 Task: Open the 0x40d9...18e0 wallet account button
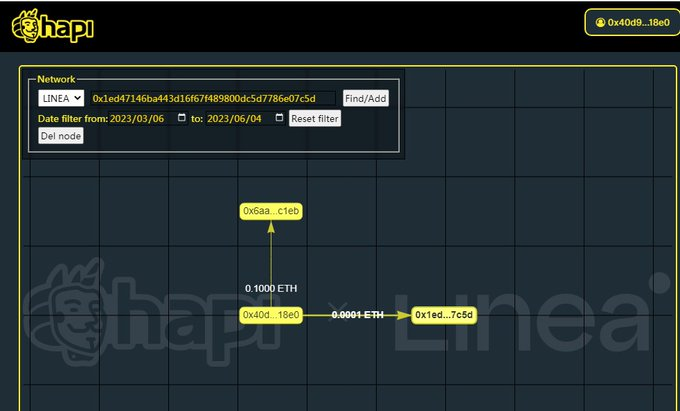pos(632,23)
